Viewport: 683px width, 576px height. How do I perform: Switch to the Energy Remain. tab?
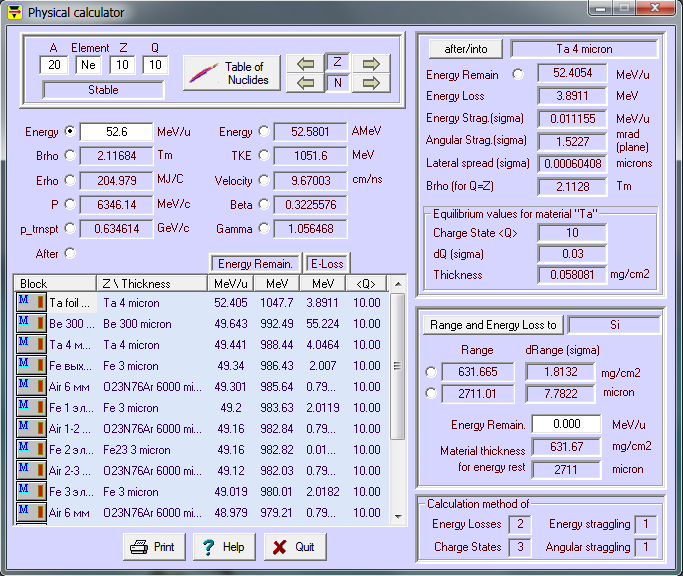255,264
